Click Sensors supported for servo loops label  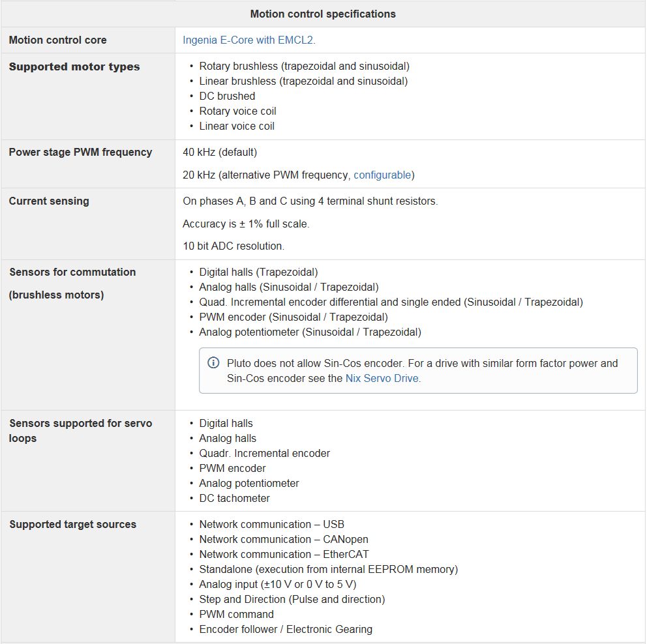click(x=80, y=430)
